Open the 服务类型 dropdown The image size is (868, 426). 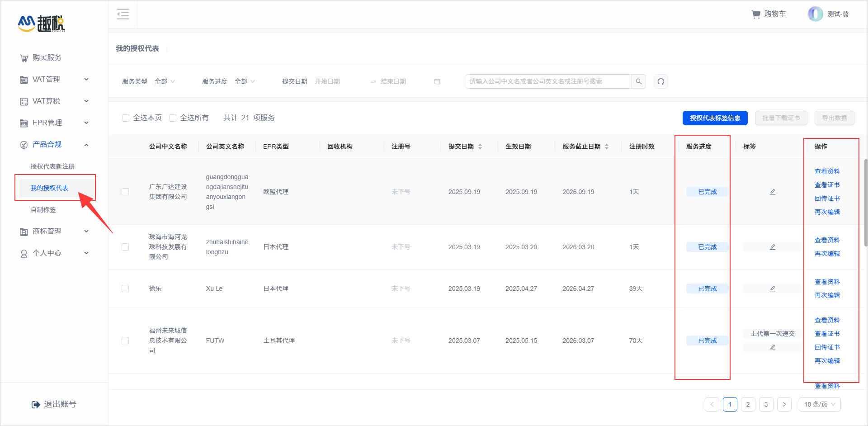[x=165, y=81]
